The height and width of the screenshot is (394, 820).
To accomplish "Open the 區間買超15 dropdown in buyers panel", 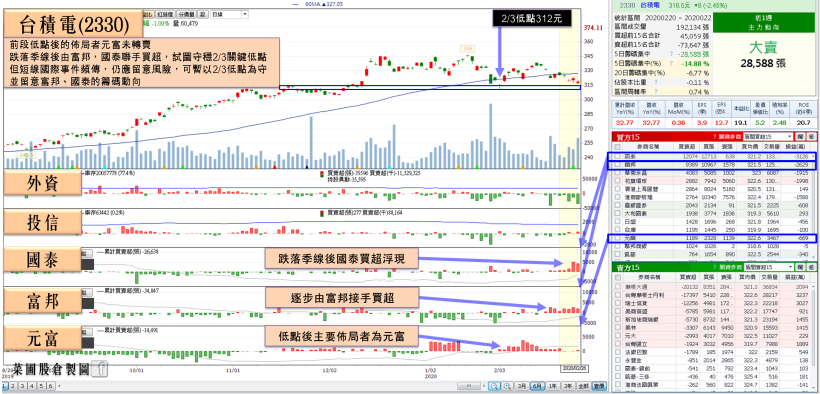I will point(768,137).
